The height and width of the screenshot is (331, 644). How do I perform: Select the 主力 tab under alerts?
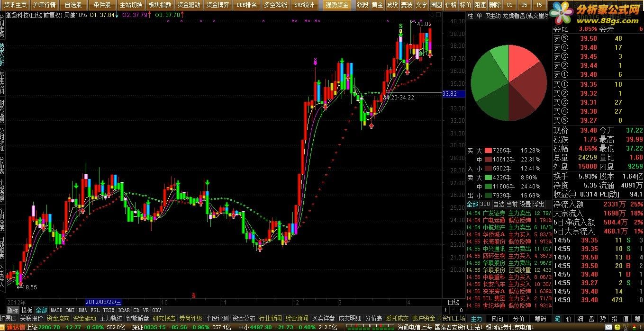(476, 319)
